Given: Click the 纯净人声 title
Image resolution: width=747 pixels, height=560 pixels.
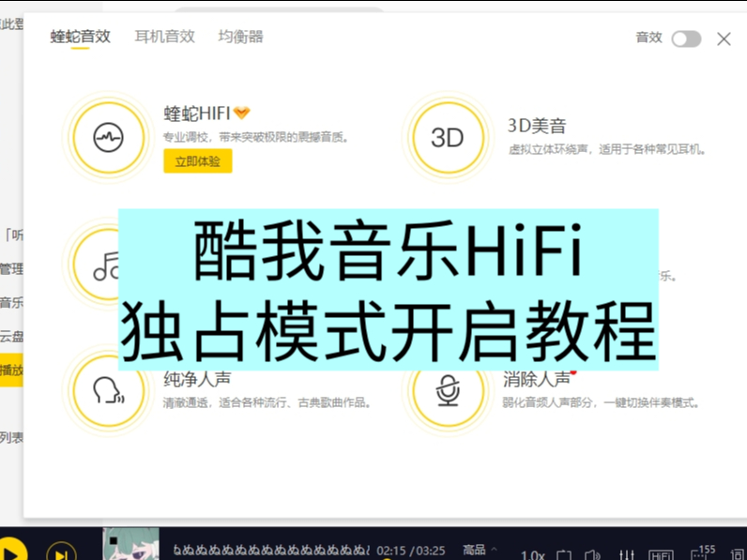Looking at the screenshot, I should (197, 379).
